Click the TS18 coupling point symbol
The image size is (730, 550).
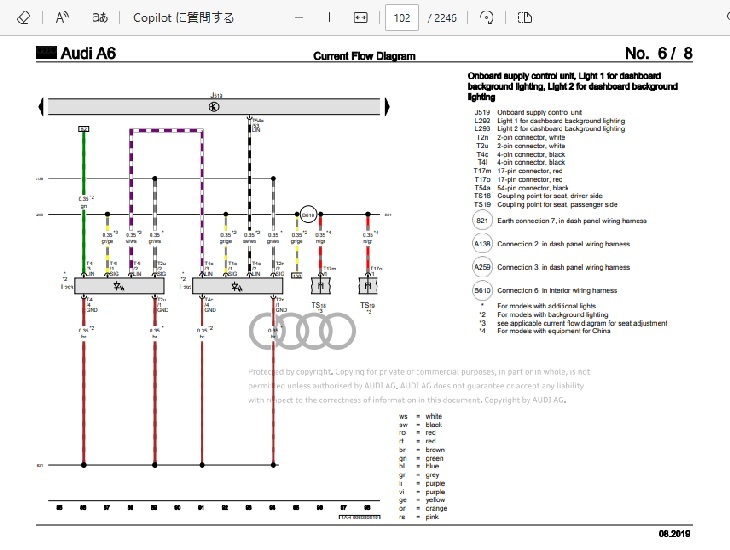tap(321, 285)
